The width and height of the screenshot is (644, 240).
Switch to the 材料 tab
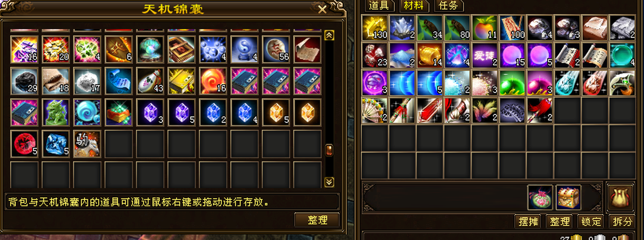[x=414, y=6]
